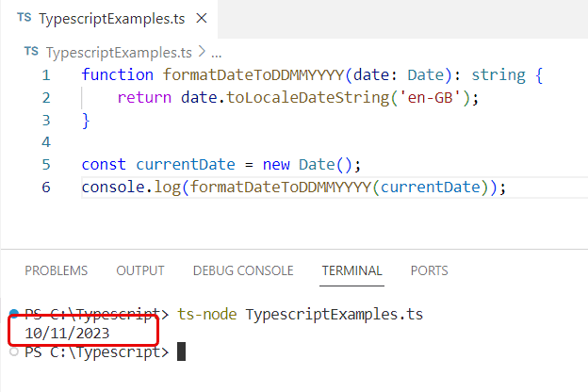The image size is (588, 392).
Task: Open the breadcrumb ellipsis segment
Action: click(x=217, y=54)
